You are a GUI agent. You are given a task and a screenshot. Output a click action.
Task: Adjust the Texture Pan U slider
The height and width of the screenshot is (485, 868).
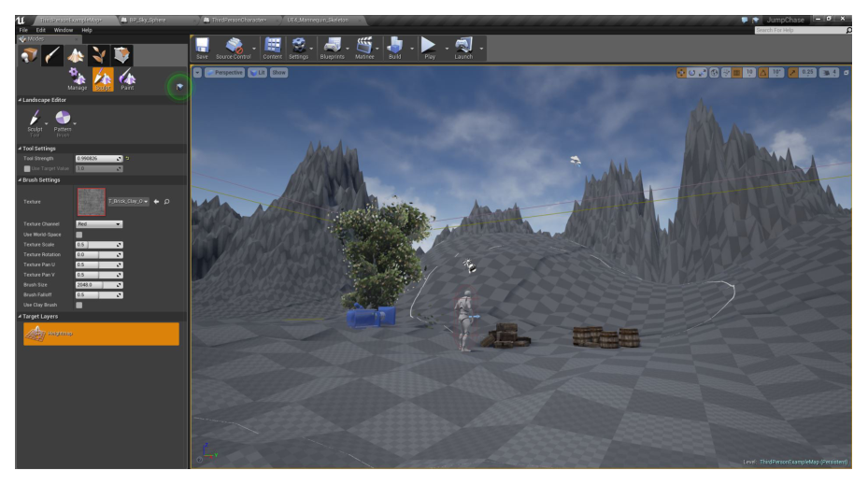98,264
